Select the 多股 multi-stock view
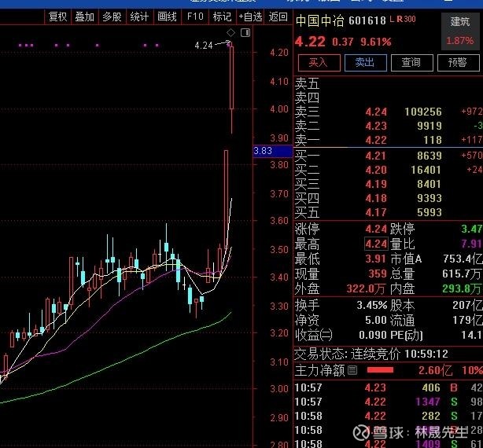Image resolution: width=483 pixels, height=448 pixels. click(112, 17)
